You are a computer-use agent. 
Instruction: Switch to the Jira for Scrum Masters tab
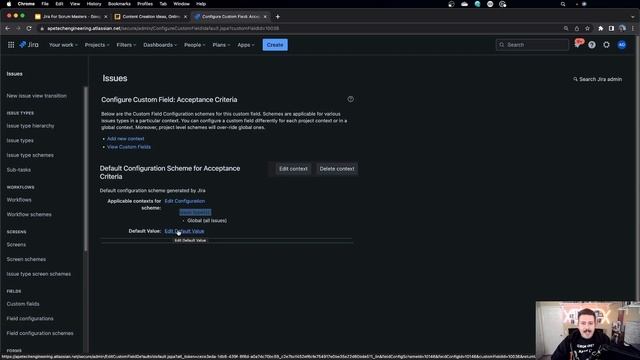71,17
